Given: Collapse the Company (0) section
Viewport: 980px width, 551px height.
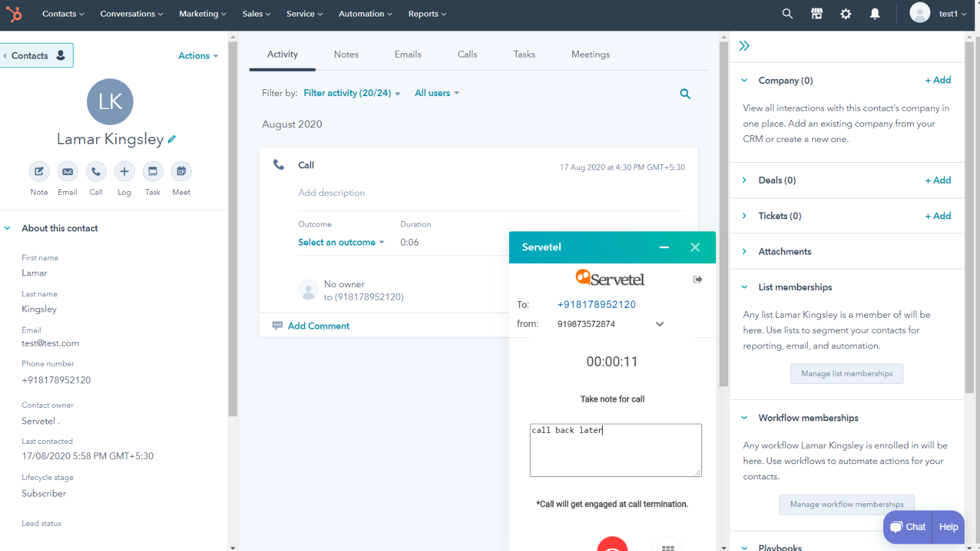Looking at the screenshot, I should pos(744,80).
